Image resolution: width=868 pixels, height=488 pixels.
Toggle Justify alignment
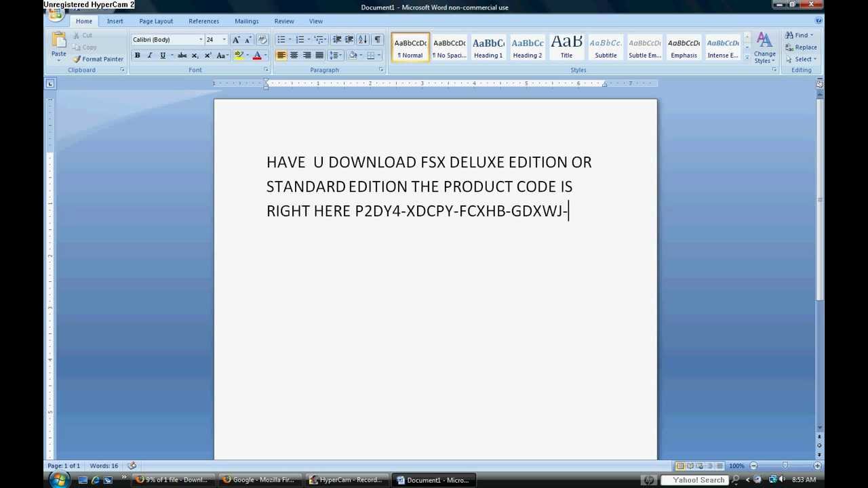[x=319, y=56]
